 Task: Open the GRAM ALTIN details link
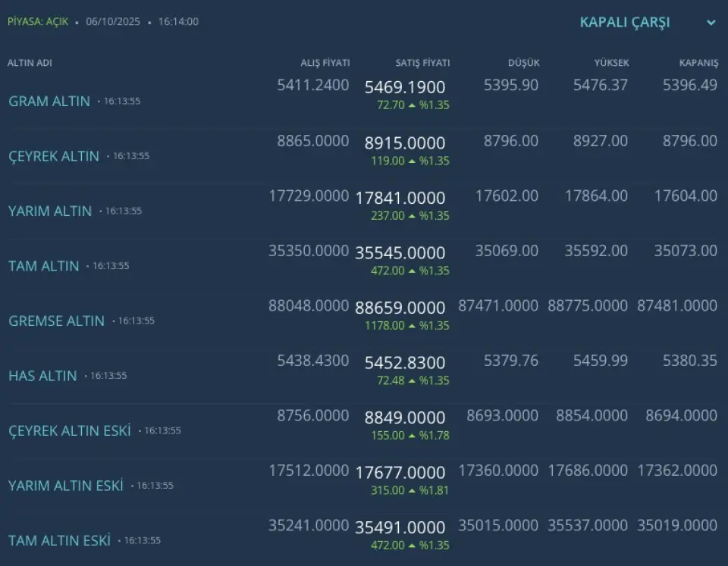click(x=49, y=101)
